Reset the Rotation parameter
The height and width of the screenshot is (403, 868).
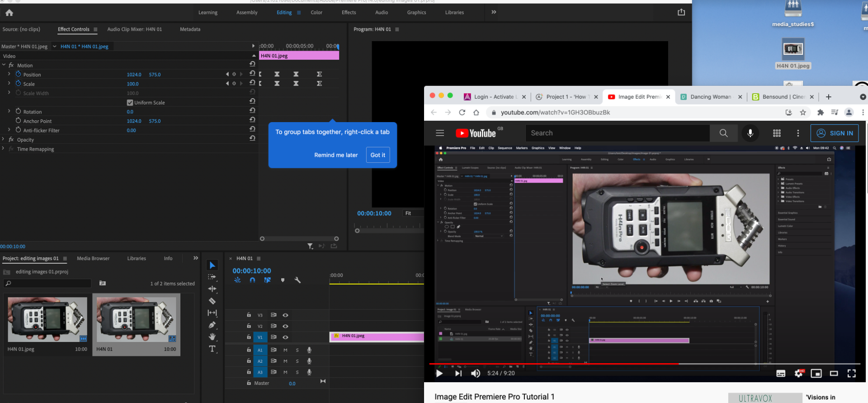(x=252, y=110)
